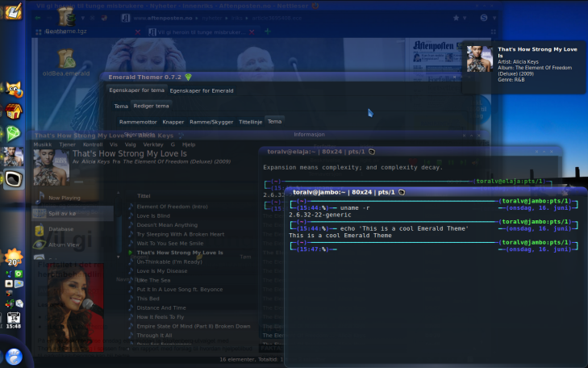Viewport: 588px width, 368px height.
Task: Click the green settings tray icon
Action: tap(19, 274)
